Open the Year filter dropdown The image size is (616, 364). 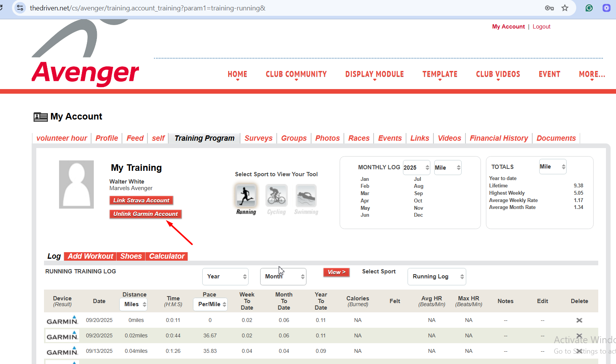[225, 276]
